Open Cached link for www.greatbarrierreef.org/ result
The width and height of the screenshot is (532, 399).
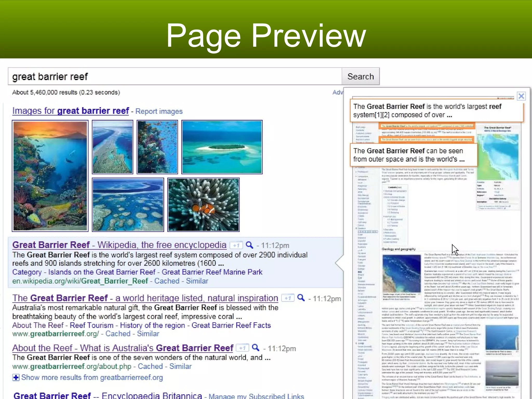pos(118,334)
